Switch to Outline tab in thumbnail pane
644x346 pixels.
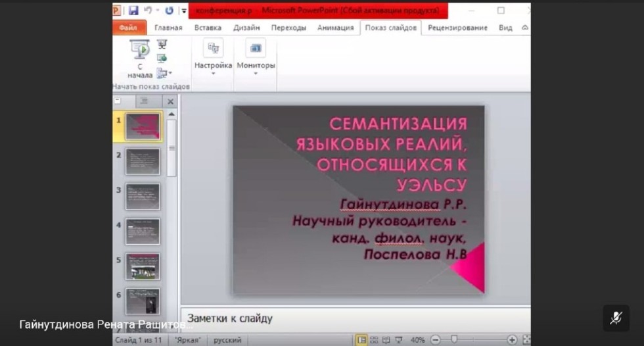(145, 101)
